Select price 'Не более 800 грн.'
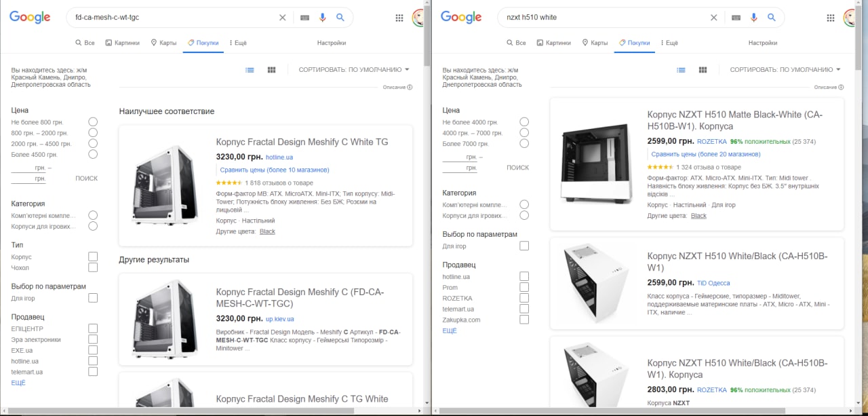 [93, 122]
